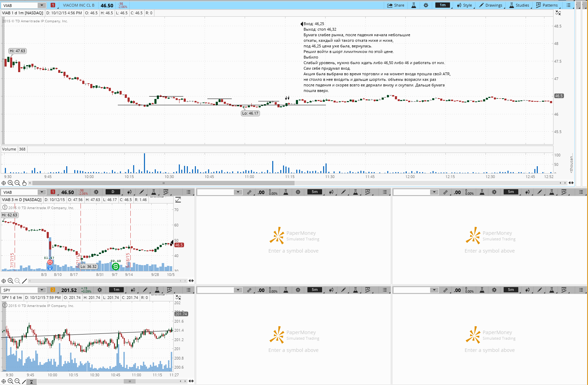Click the flask icon beside Share
This screenshot has height=385, width=588.
tap(414, 5)
